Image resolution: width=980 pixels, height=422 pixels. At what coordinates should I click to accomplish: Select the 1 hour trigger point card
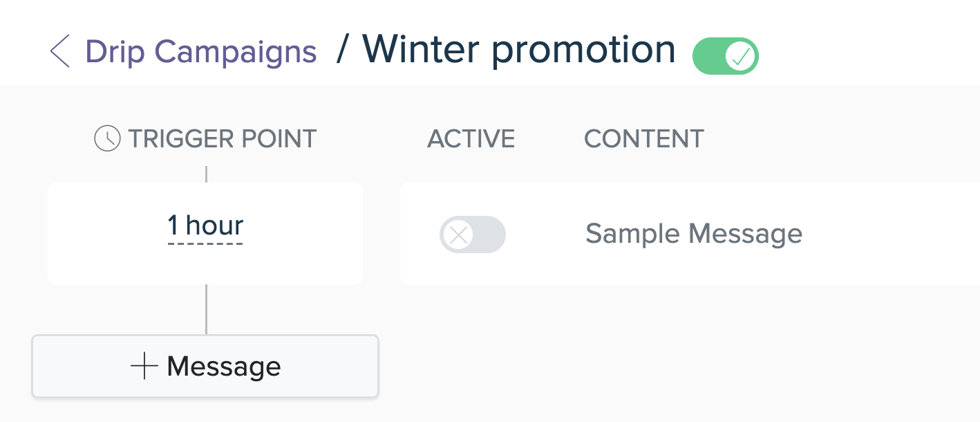point(205,233)
